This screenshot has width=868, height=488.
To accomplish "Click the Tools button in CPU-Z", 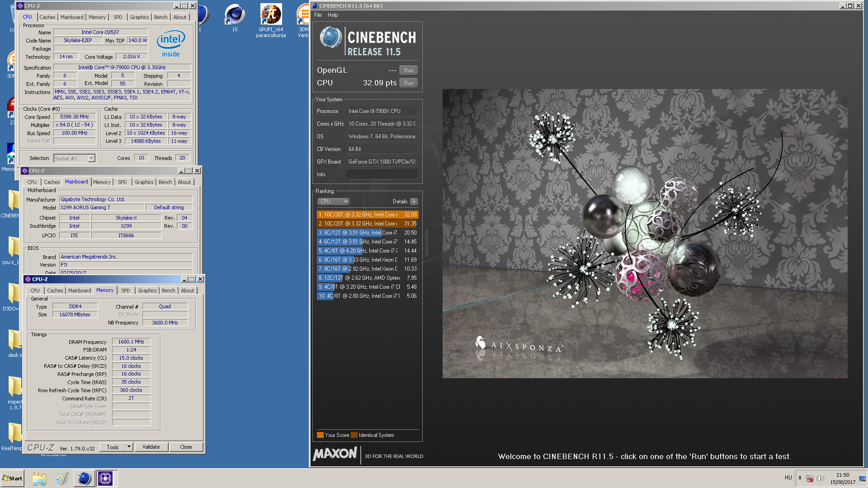I will coord(113,447).
